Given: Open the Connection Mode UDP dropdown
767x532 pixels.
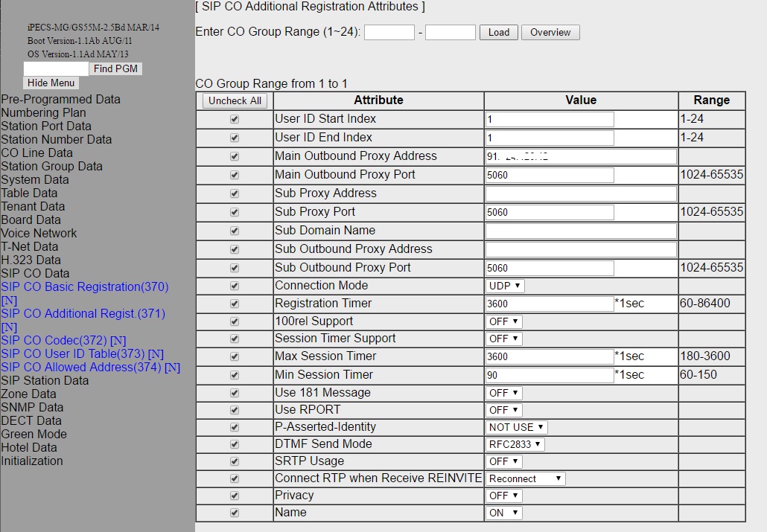Looking at the screenshot, I should (505, 286).
